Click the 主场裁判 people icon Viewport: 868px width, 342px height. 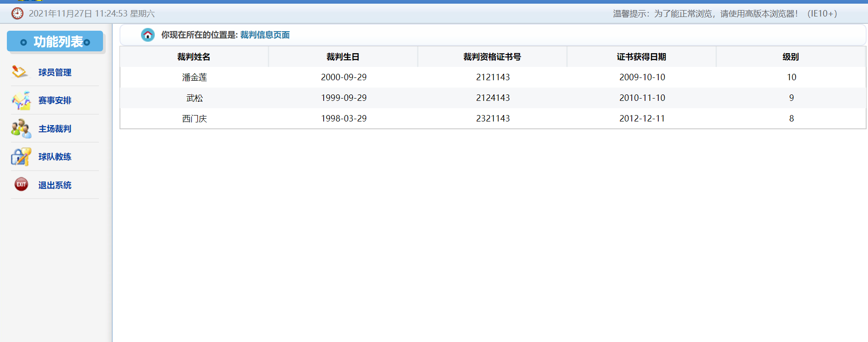21,129
